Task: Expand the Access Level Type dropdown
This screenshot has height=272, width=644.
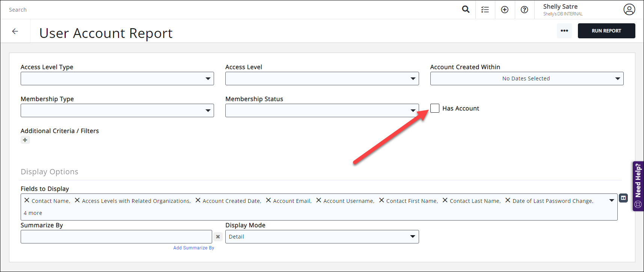Action: [117, 79]
